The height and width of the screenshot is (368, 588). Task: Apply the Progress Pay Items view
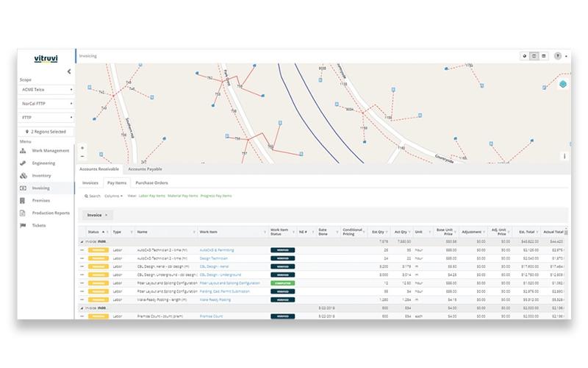(x=216, y=196)
